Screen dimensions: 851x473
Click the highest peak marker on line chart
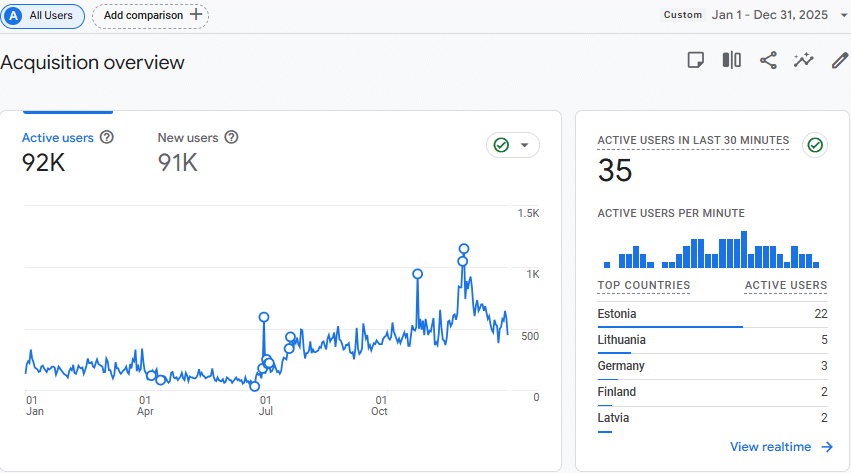(x=464, y=248)
